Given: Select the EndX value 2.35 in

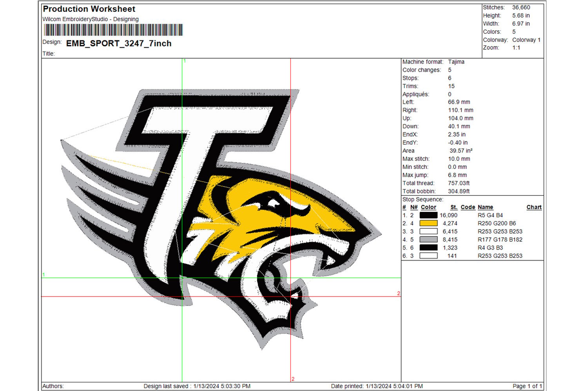Looking at the screenshot, I should (x=457, y=134).
